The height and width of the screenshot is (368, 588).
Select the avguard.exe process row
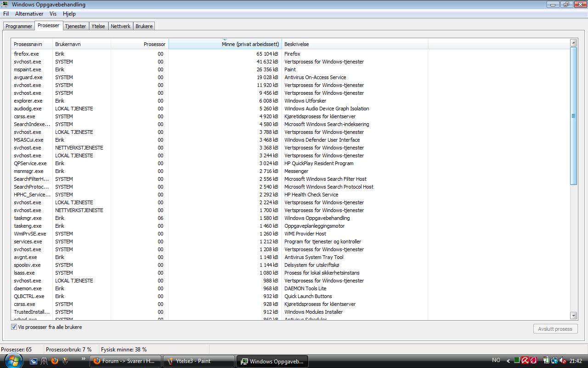tap(290, 77)
